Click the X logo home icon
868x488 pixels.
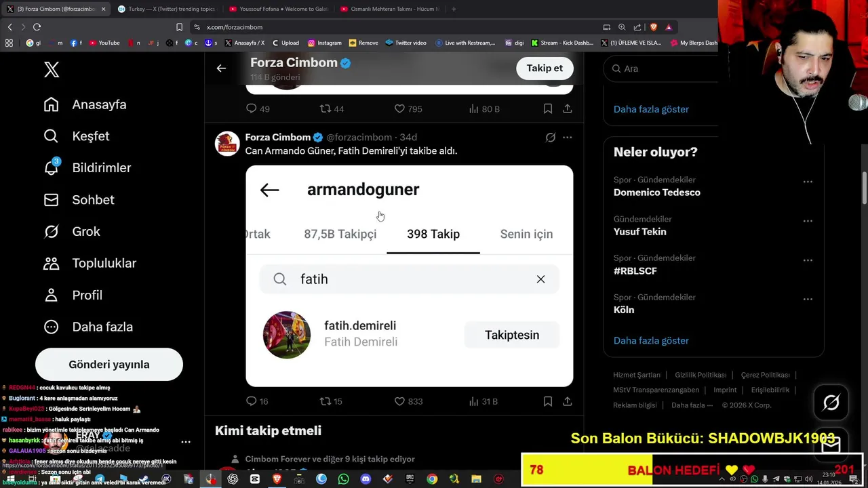(x=52, y=69)
